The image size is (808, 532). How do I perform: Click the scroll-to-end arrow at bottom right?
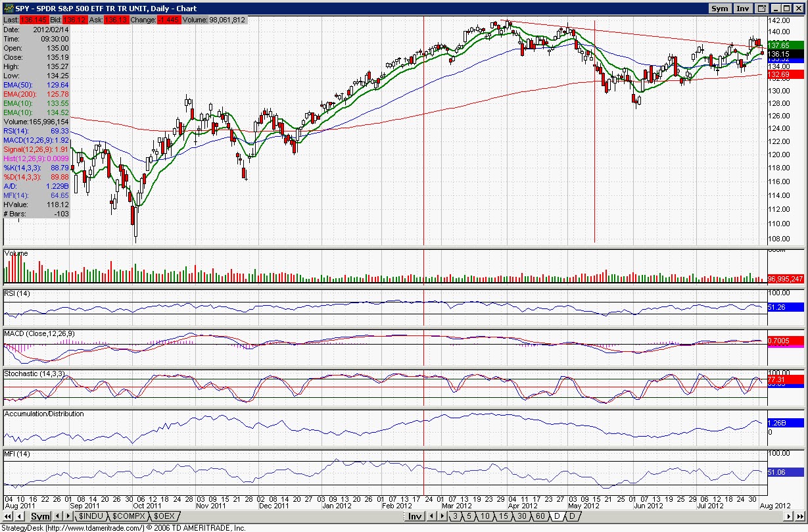799,516
